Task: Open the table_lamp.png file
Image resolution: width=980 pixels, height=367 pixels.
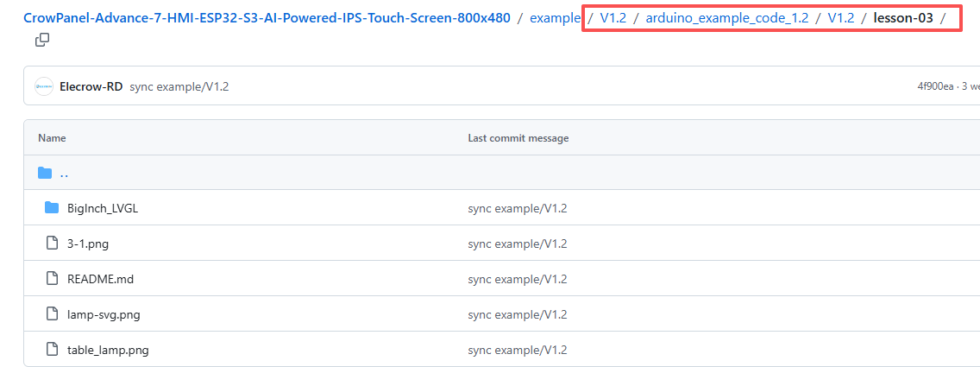Action: coord(108,350)
